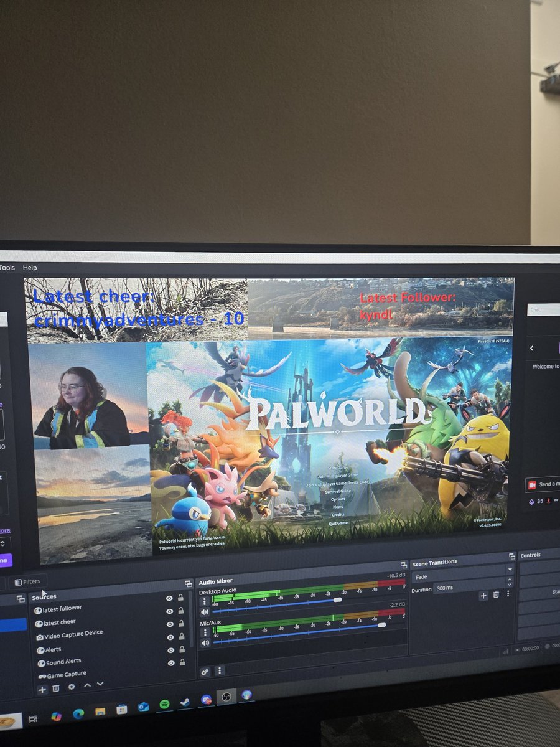The height and width of the screenshot is (747, 560).
Task: Open Spotify from the taskbar
Action: click(164, 705)
